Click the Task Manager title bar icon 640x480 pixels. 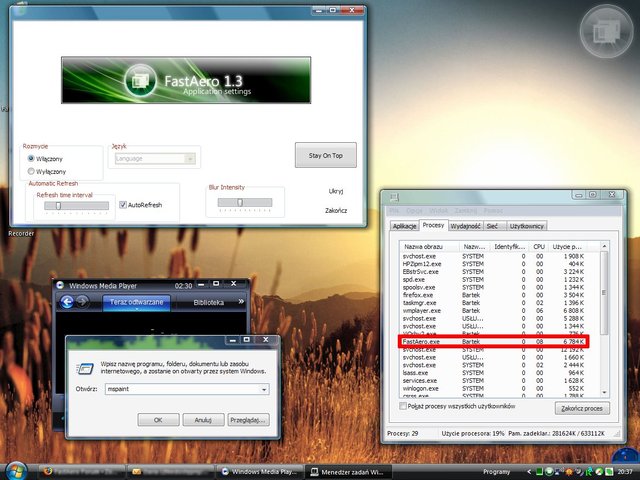point(394,198)
